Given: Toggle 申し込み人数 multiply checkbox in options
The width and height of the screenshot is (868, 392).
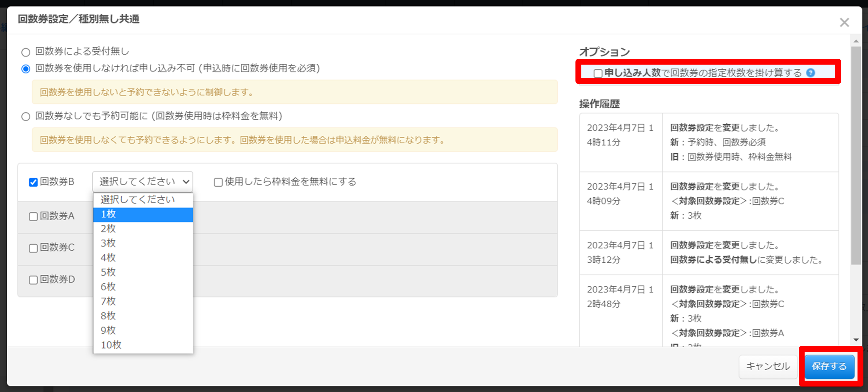Looking at the screenshot, I should click(x=598, y=73).
